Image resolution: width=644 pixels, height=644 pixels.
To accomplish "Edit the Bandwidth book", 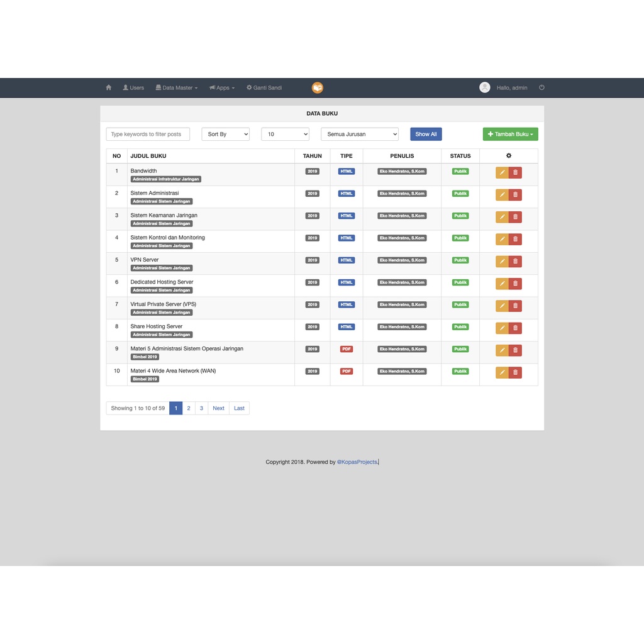I will tap(502, 172).
